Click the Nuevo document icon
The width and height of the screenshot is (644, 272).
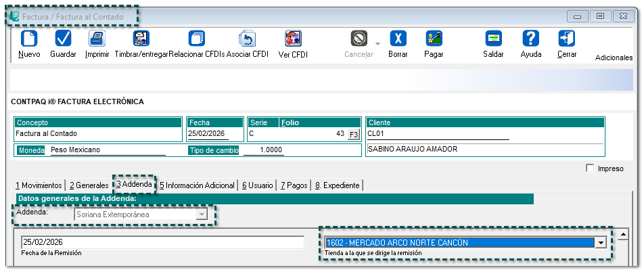(29, 39)
